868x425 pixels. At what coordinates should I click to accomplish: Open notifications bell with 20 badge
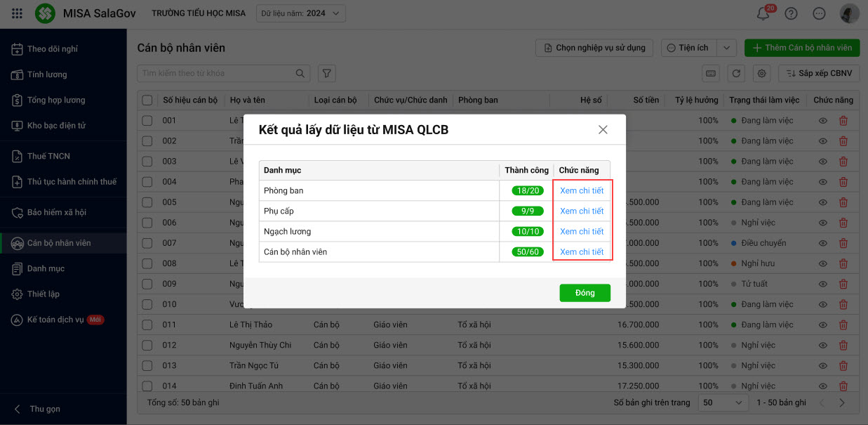coord(763,13)
